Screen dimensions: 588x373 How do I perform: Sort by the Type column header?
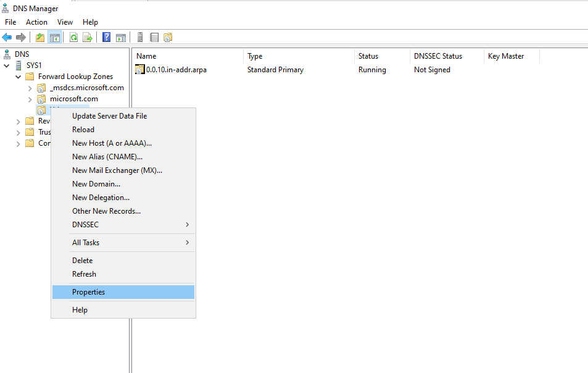tap(299, 56)
